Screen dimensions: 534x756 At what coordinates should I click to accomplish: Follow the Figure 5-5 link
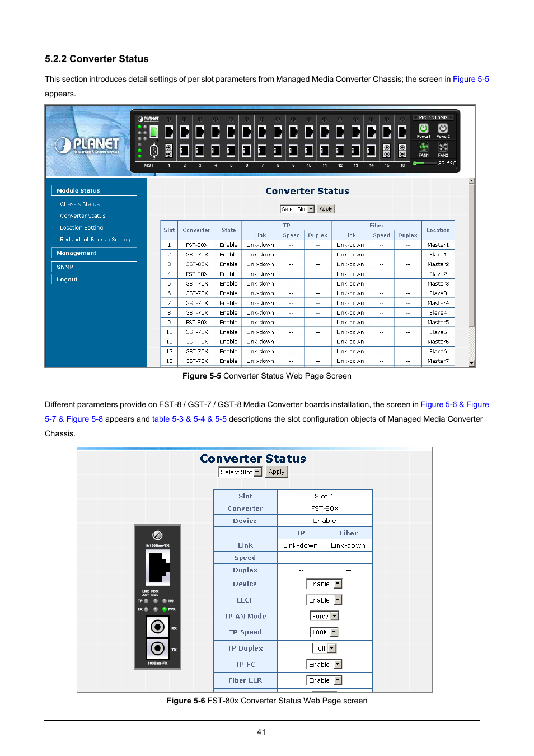coord(471,79)
